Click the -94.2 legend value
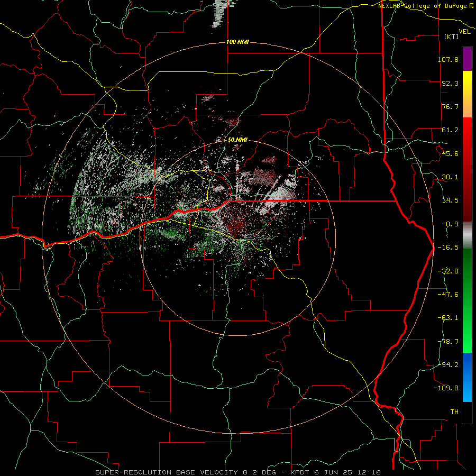 pos(448,365)
